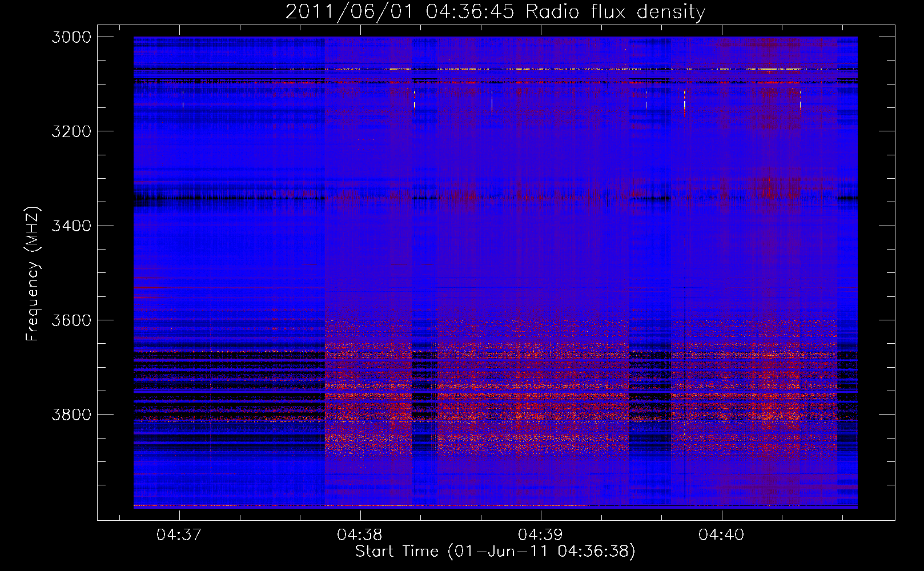Click the 3600 frequency tick label

pos(71,320)
